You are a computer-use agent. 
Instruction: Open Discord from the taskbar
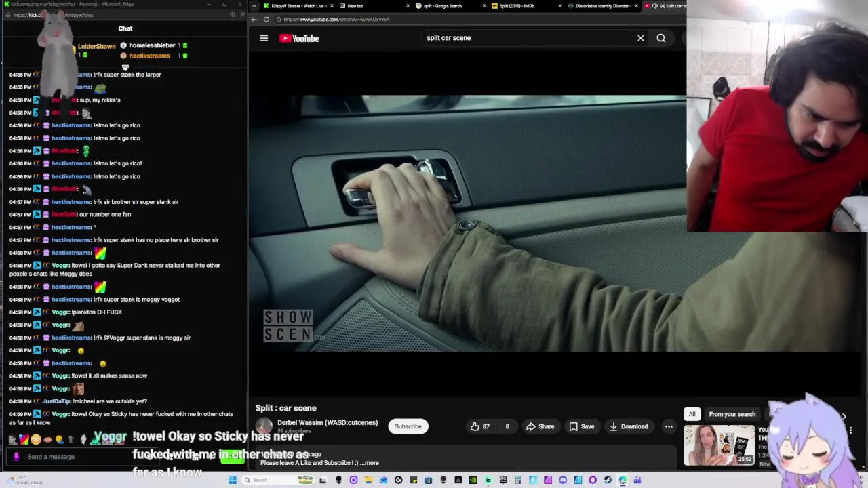pyautogui.click(x=563, y=480)
